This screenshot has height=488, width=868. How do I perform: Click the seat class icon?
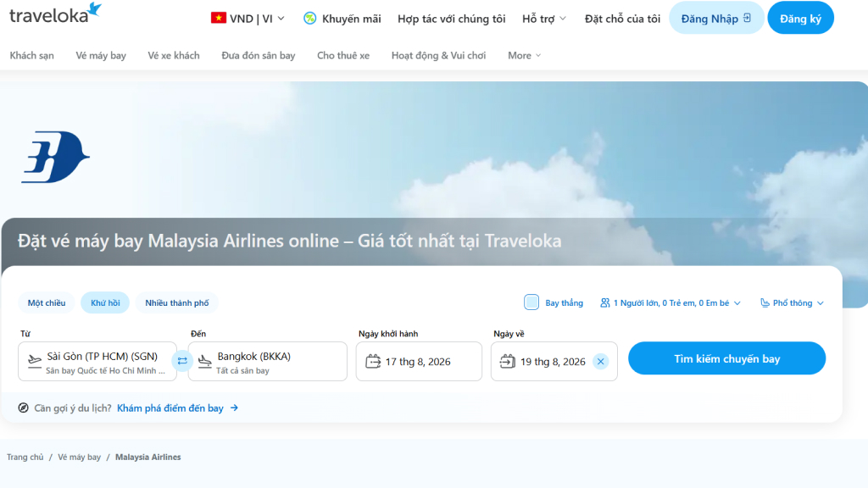point(765,302)
